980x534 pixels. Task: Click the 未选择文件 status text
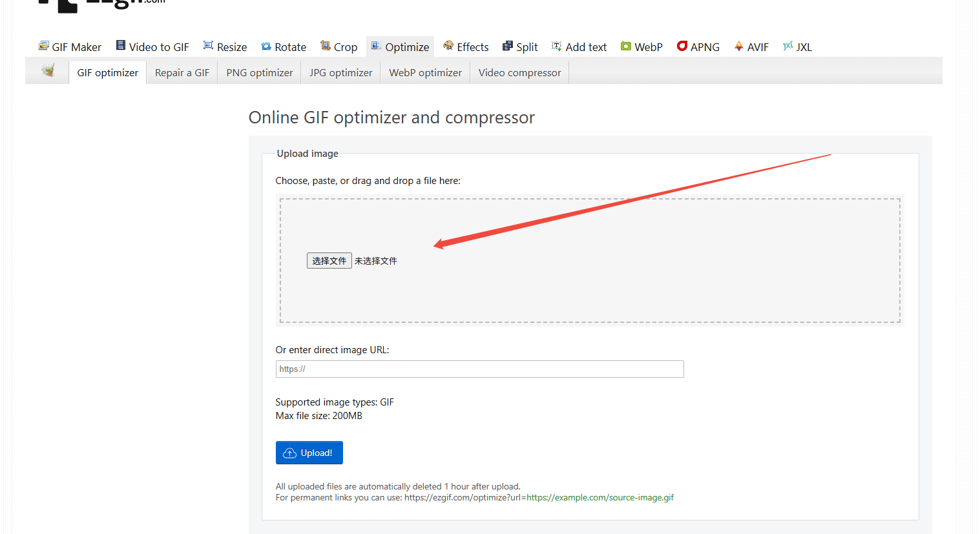click(376, 261)
